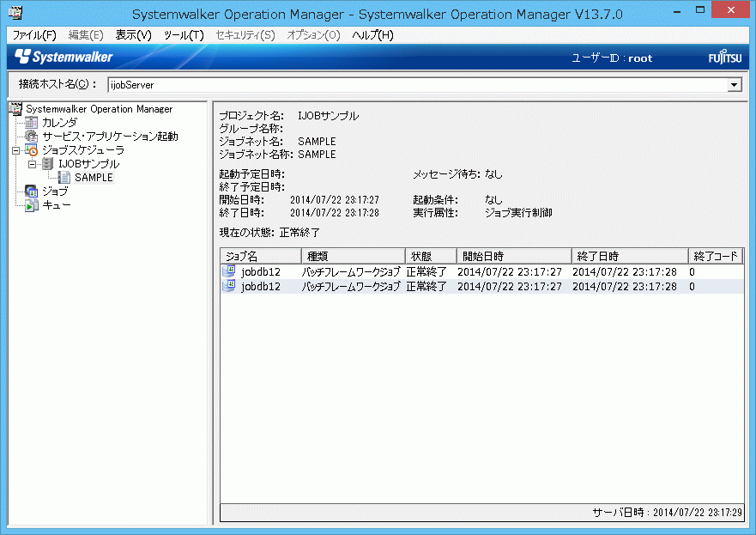Click the サービス・アプリケーション起動 gear icon
Image resolution: width=756 pixels, height=535 pixels.
click(x=32, y=136)
